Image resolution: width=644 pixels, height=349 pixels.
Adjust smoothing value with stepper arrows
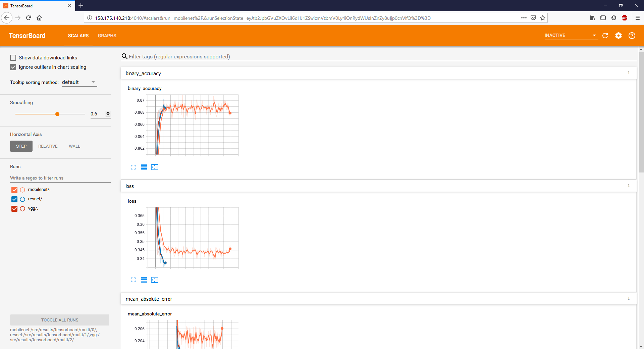coord(108,114)
